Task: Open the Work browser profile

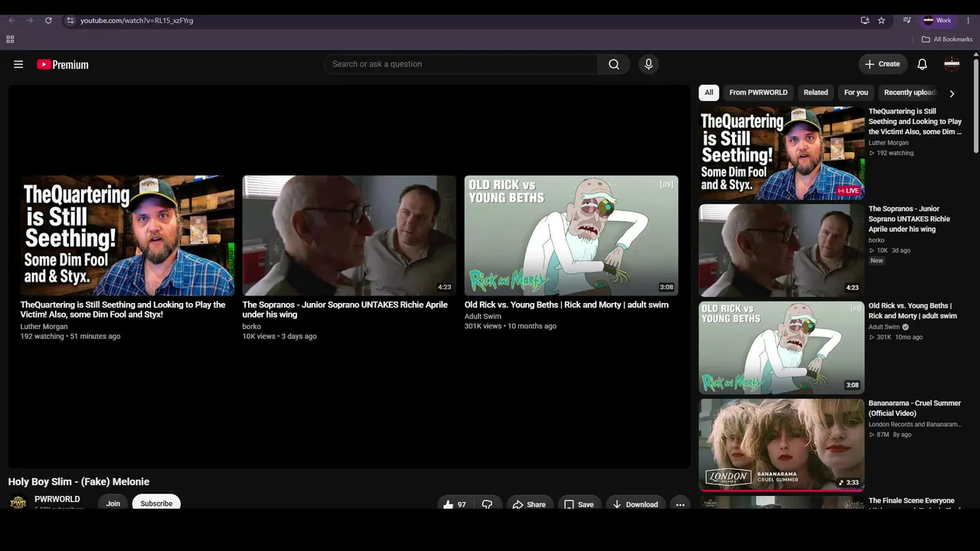Action: (937, 21)
